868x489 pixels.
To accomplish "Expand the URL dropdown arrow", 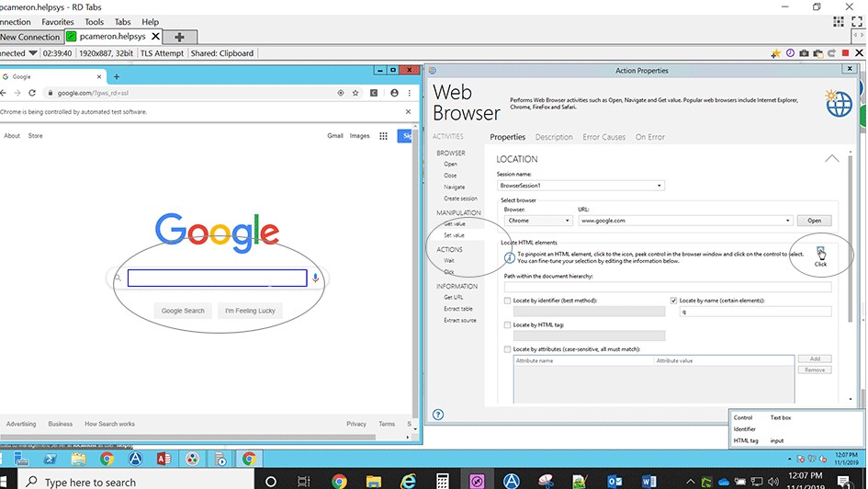I will pyautogui.click(x=788, y=221).
